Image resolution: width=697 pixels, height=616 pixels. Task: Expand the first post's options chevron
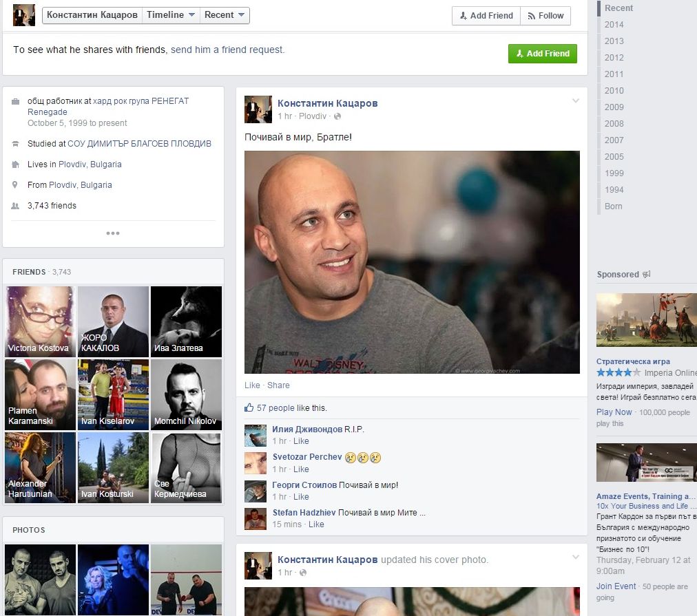pyautogui.click(x=576, y=100)
